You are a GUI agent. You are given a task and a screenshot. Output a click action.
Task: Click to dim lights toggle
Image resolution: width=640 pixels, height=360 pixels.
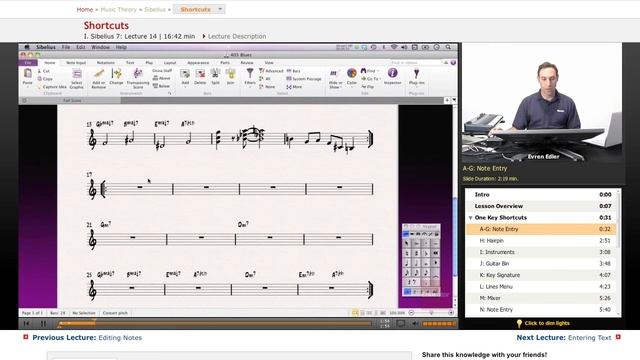coord(543,323)
